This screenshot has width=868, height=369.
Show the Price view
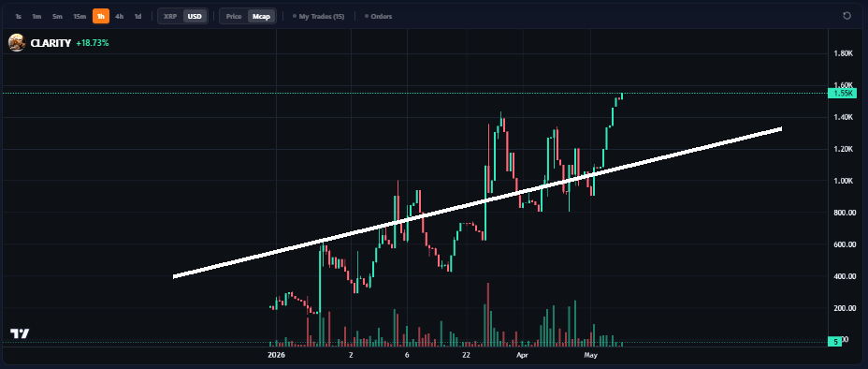click(234, 16)
